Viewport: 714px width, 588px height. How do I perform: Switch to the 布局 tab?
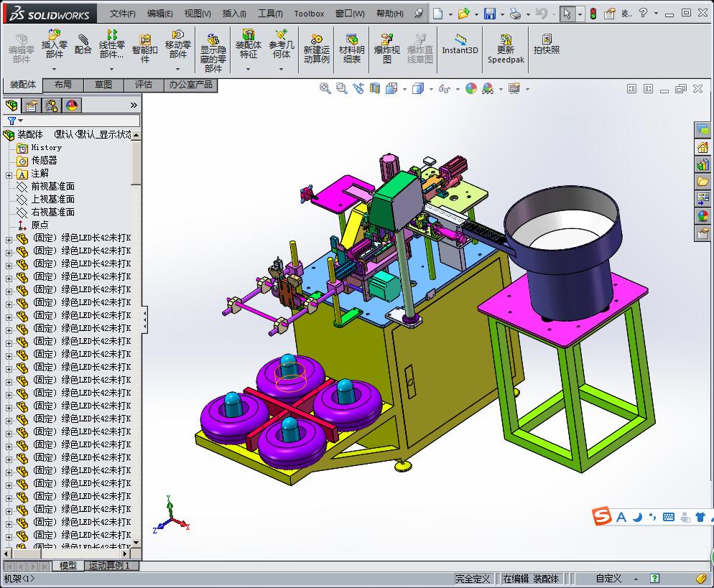tap(62, 85)
